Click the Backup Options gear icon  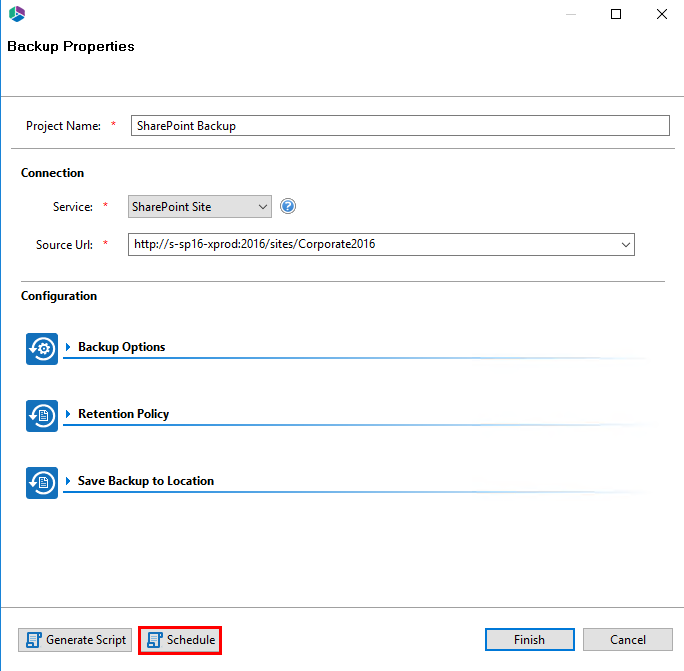pyautogui.click(x=42, y=348)
